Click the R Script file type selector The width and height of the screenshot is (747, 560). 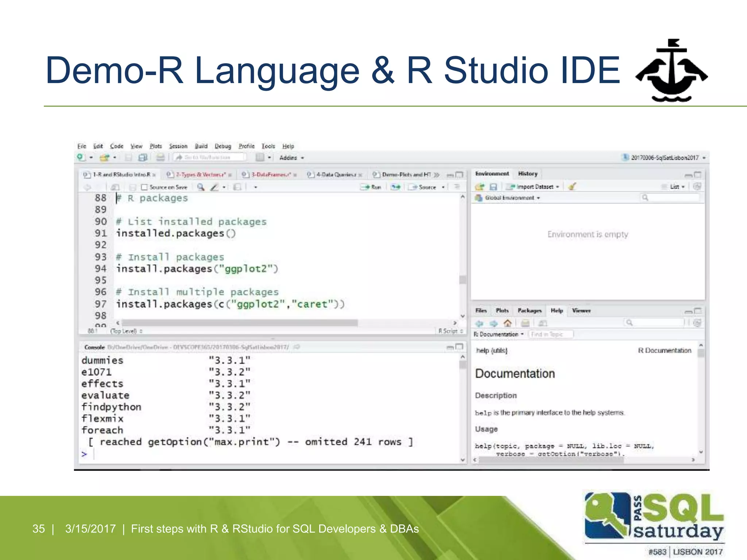click(450, 331)
